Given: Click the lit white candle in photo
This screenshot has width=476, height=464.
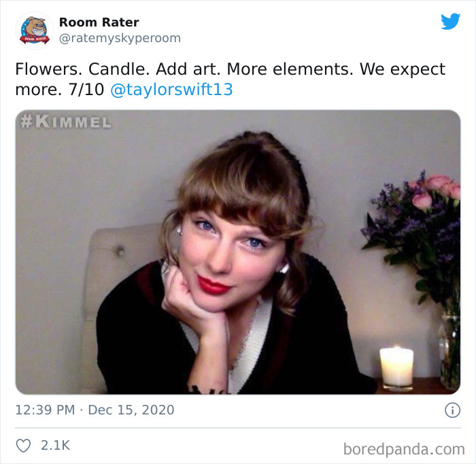Looking at the screenshot, I should [x=396, y=368].
